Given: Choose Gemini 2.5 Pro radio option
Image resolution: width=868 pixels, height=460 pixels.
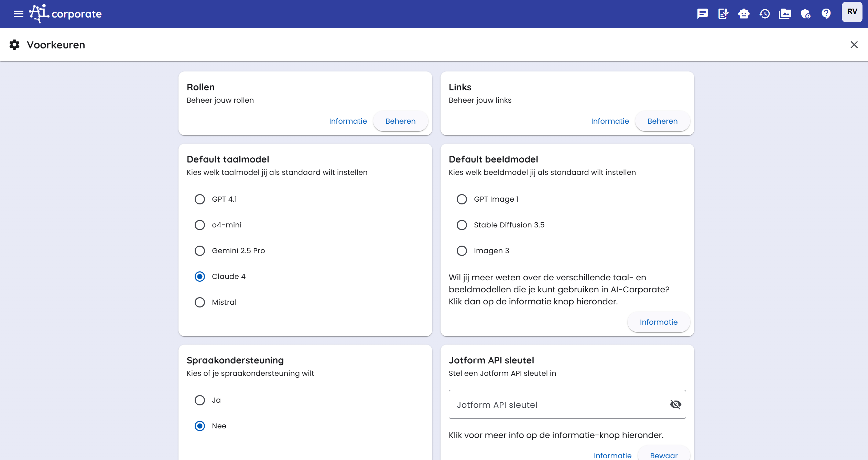Looking at the screenshot, I should (200, 251).
